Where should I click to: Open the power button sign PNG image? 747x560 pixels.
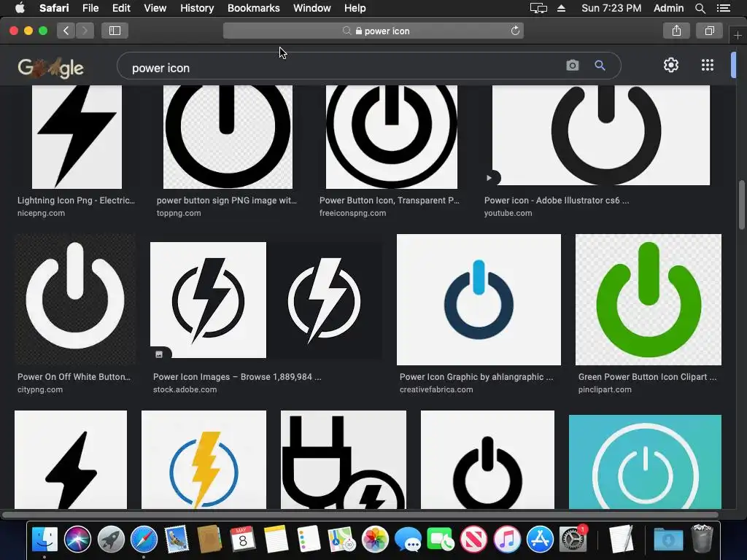[x=228, y=137]
